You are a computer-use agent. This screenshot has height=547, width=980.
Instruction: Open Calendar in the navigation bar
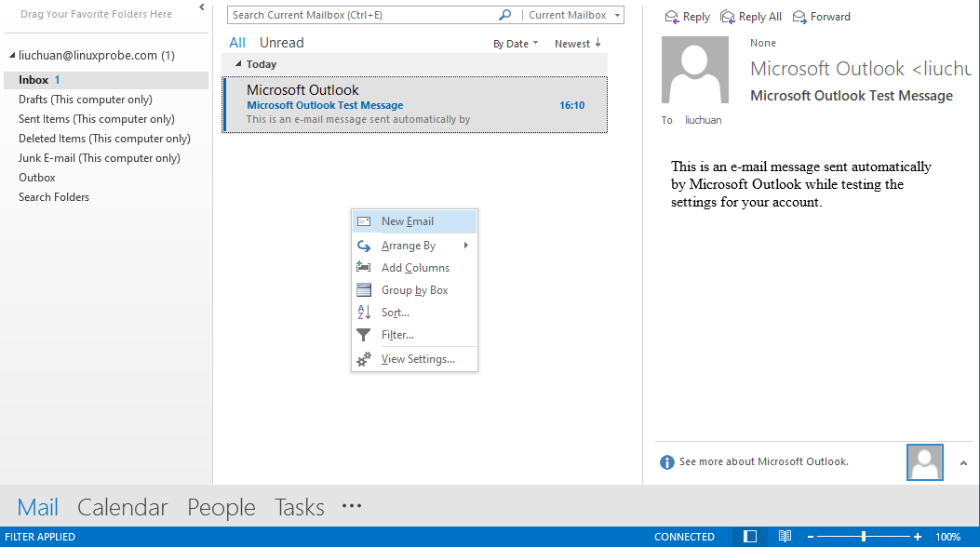tap(122, 507)
